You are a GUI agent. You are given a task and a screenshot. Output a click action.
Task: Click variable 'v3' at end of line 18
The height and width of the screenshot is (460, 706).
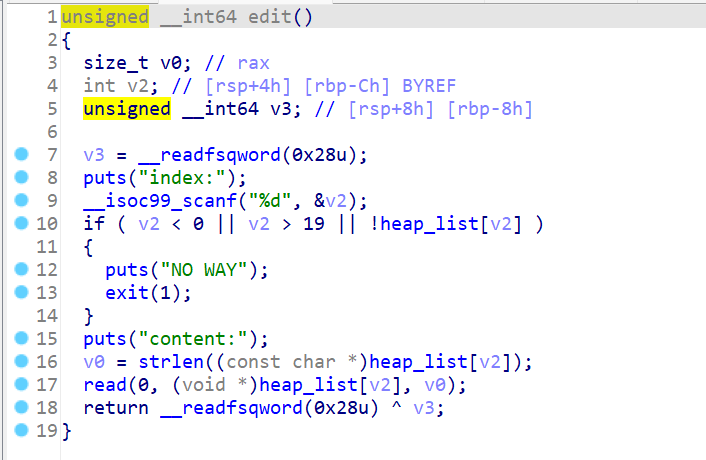coord(424,408)
